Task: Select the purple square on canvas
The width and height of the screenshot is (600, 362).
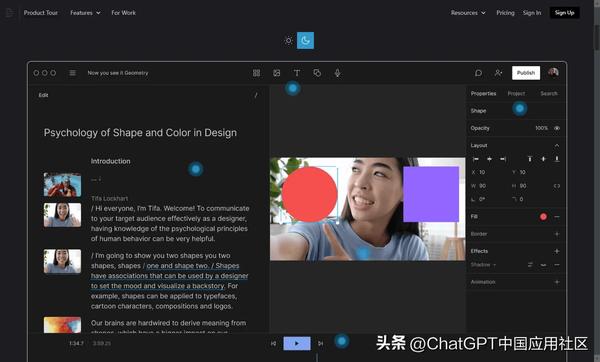Action: 431,194
